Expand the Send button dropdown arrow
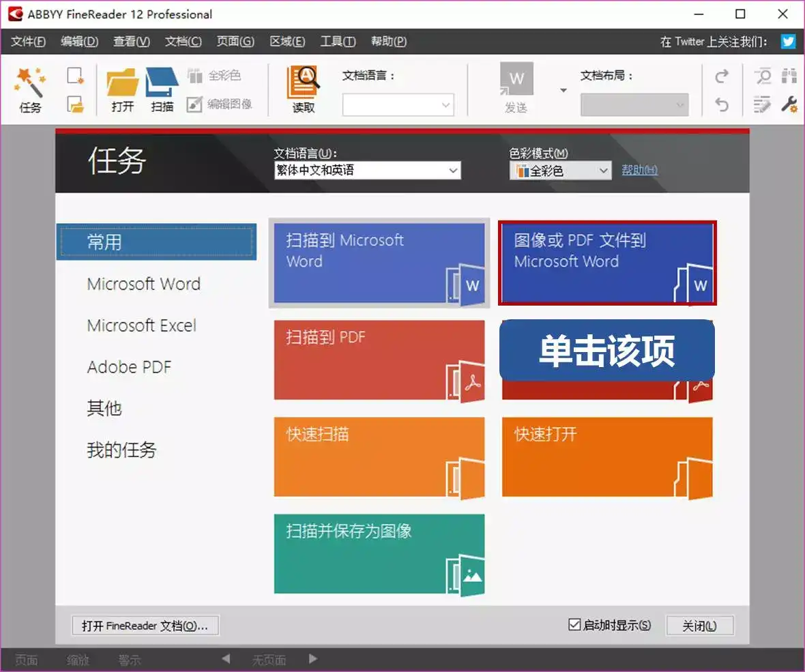This screenshot has height=672, width=805. tap(563, 90)
